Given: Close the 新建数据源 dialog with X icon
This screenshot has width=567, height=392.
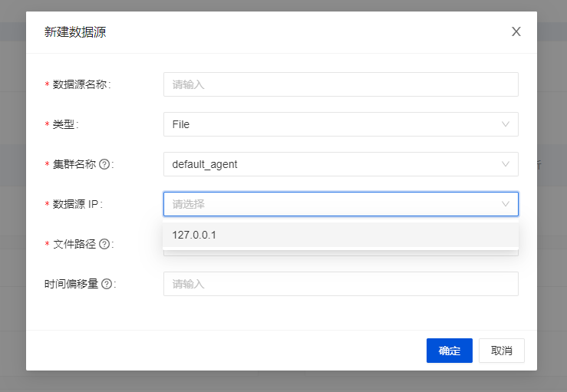Looking at the screenshot, I should [x=516, y=31].
